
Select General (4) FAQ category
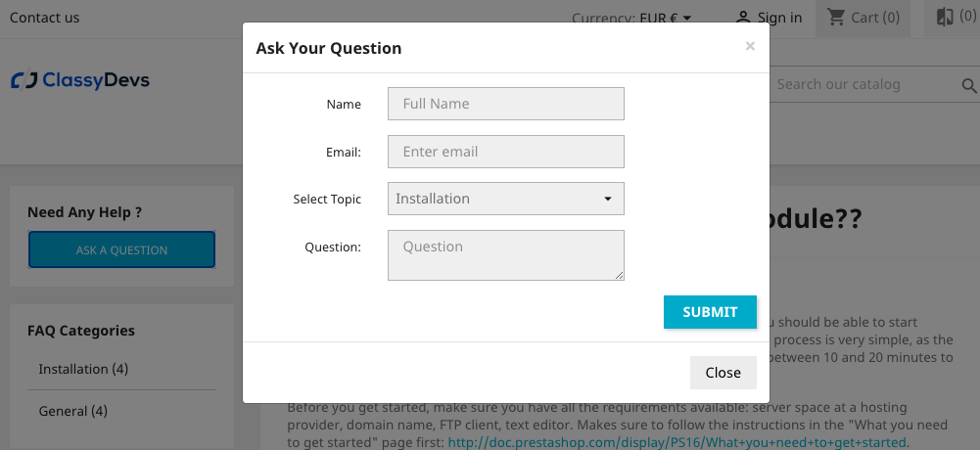click(73, 411)
